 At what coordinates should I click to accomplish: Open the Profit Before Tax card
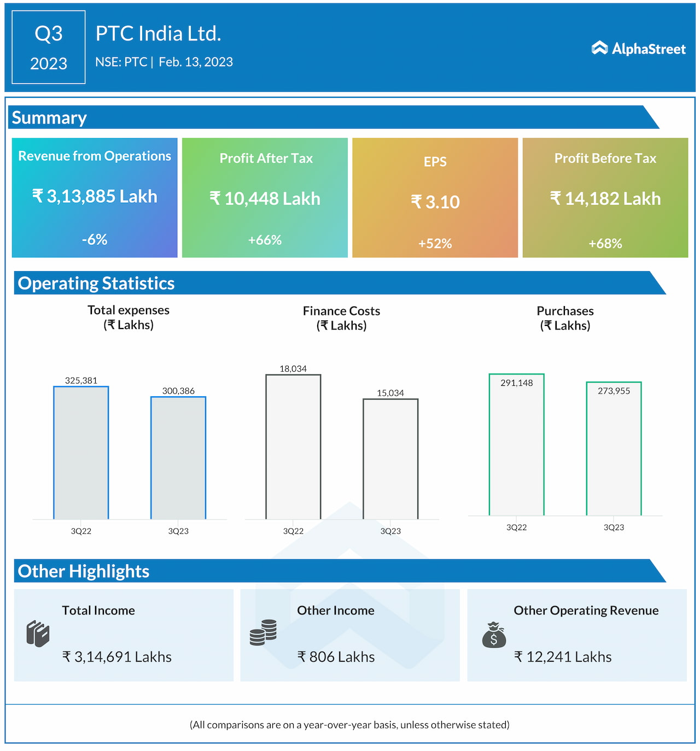(605, 197)
